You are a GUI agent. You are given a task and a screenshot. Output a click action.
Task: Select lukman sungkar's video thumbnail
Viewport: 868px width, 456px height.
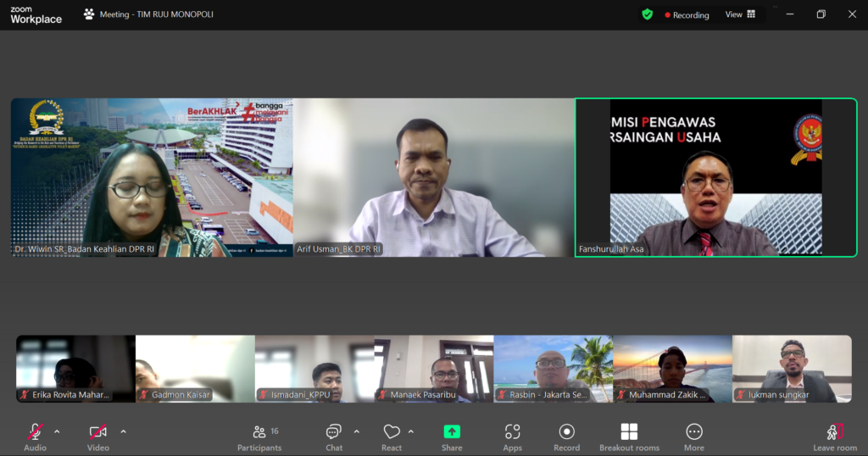point(792,368)
